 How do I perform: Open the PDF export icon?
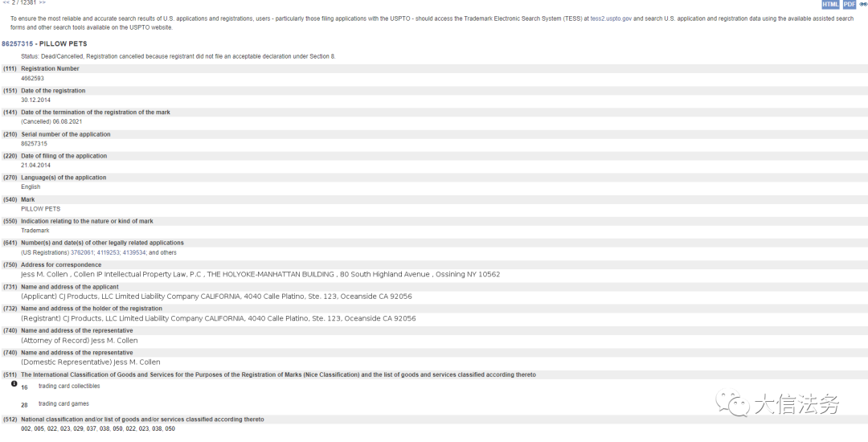coord(850,5)
